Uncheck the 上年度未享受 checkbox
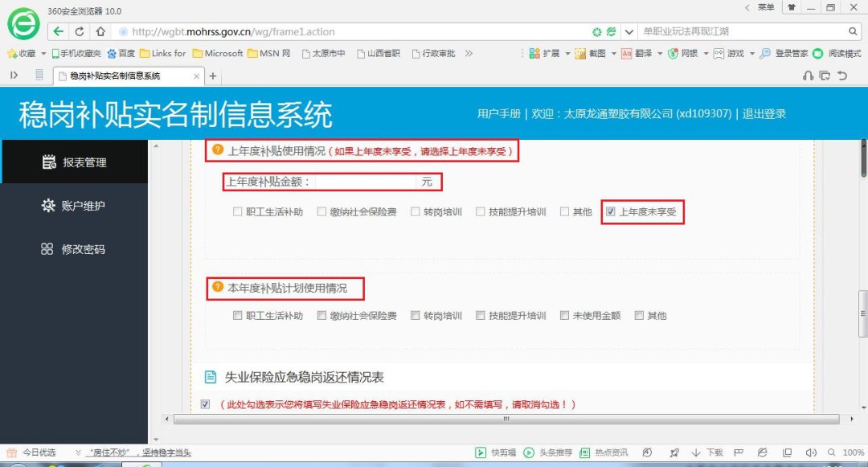 click(x=611, y=212)
